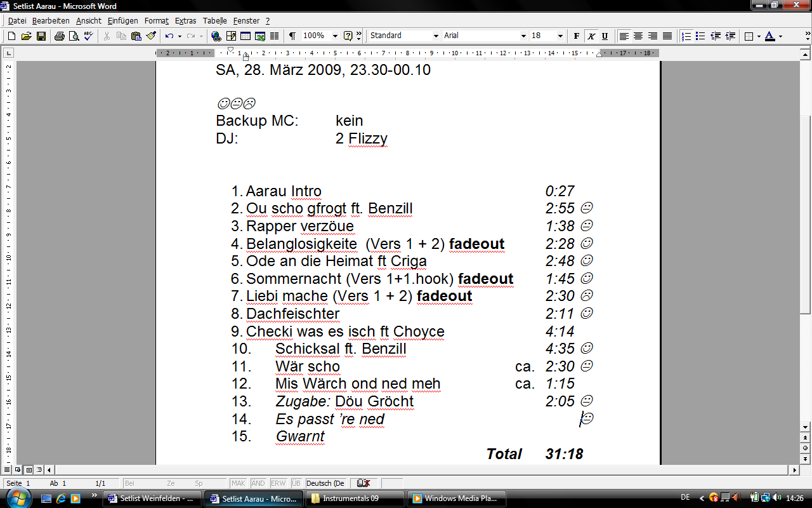Show formatting marks with the pilcrow icon
This screenshot has width=812, height=508.
click(x=292, y=36)
